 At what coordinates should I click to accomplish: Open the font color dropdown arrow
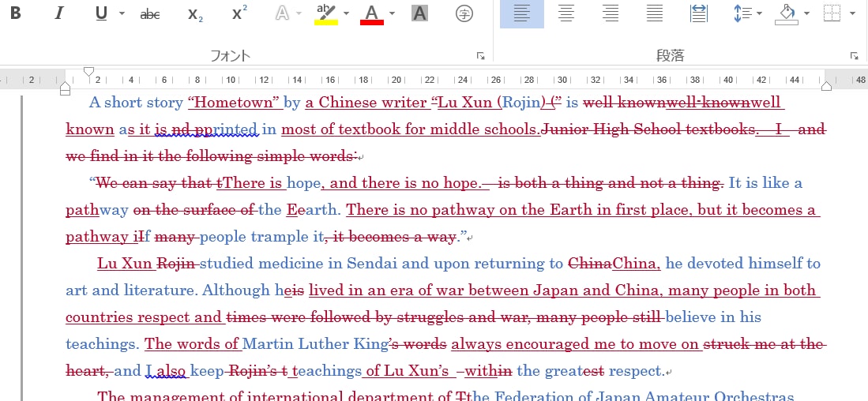[x=392, y=13]
